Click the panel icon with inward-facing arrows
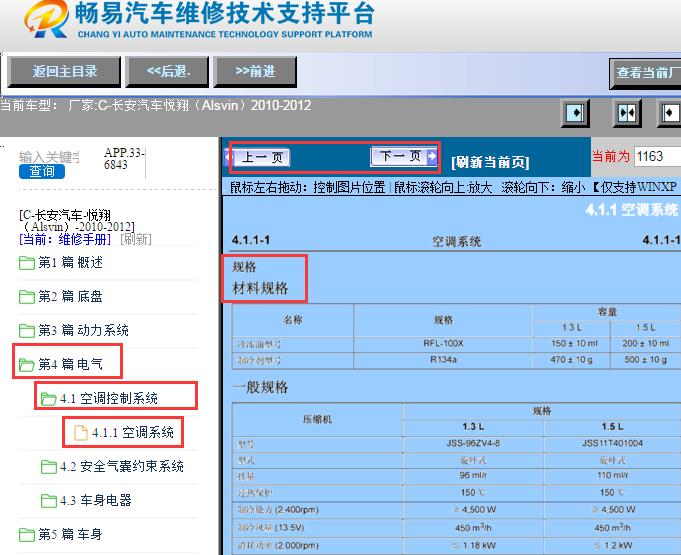This screenshot has width=681, height=555. coord(627,113)
